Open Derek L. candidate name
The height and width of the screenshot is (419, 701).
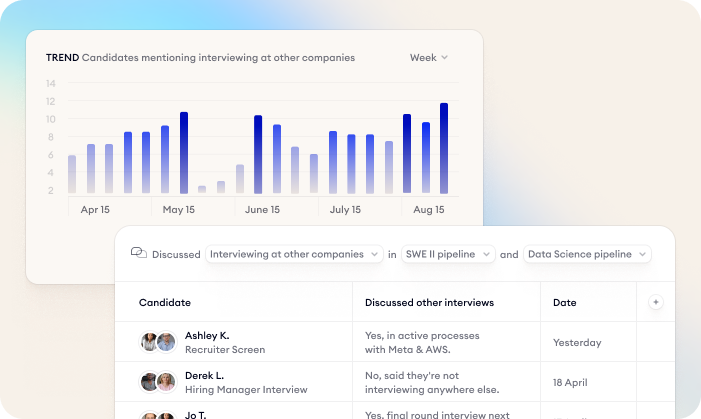click(x=206, y=375)
